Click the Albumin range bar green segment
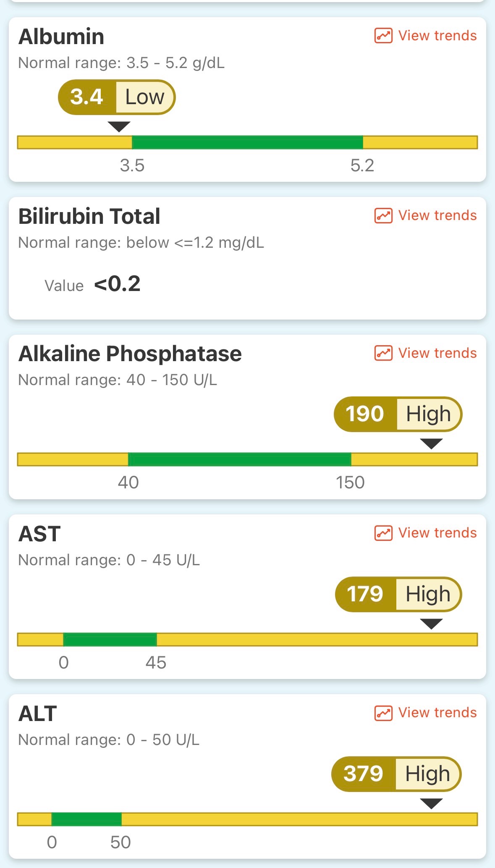The width and height of the screenshot is (495, 868). 247,142
